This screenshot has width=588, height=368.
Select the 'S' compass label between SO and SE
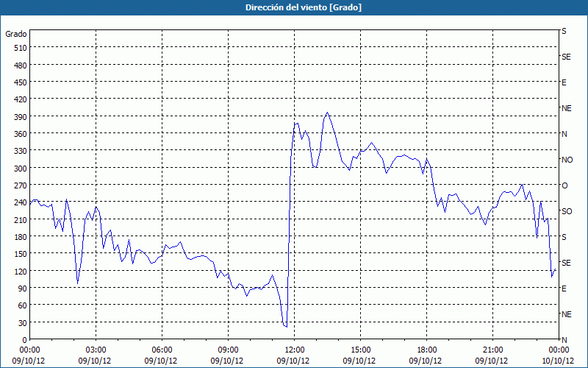[x=564, y=237]
